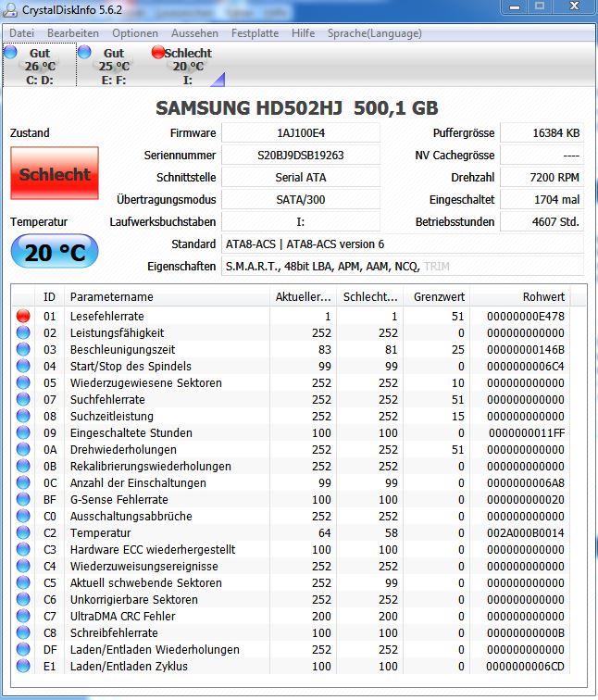
Task: Open the Hilfe menu
Action: (303, 33)
